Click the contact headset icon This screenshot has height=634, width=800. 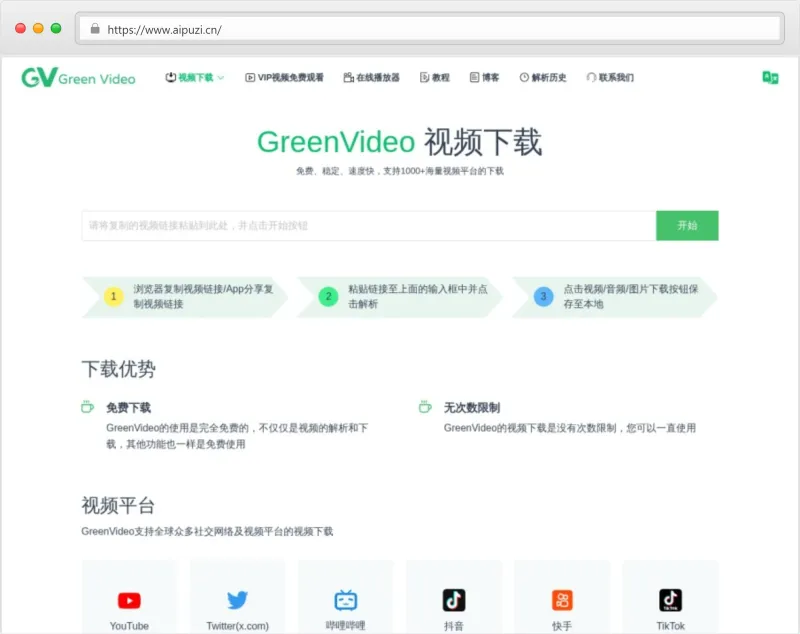591,78
